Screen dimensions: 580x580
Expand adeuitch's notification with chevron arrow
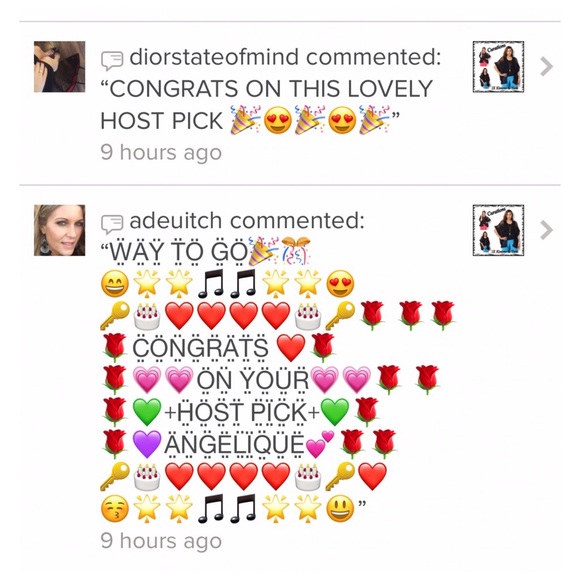pyautogui.click(x=546, y=230)
